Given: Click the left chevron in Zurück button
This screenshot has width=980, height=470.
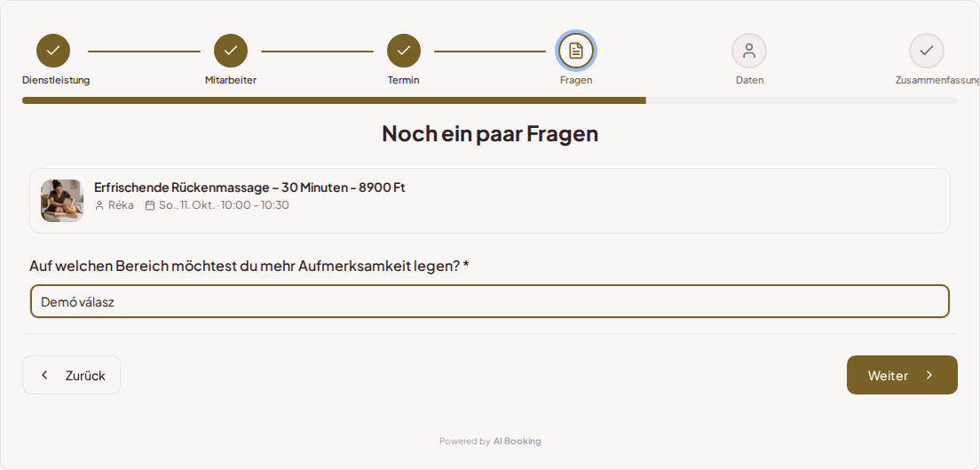Looking at the screenshot, I should coord(44,375).
